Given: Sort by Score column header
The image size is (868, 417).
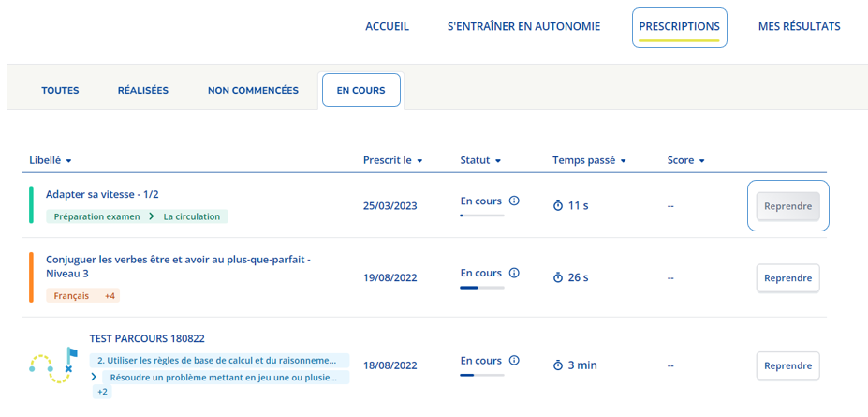Looking at the screenshot, I should point(685,160).
